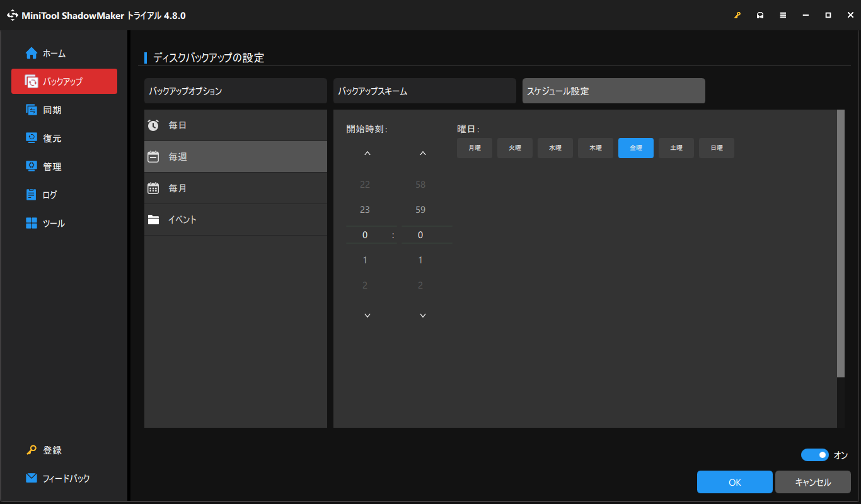Select the スケジュール設定 tab

(614, 91)
